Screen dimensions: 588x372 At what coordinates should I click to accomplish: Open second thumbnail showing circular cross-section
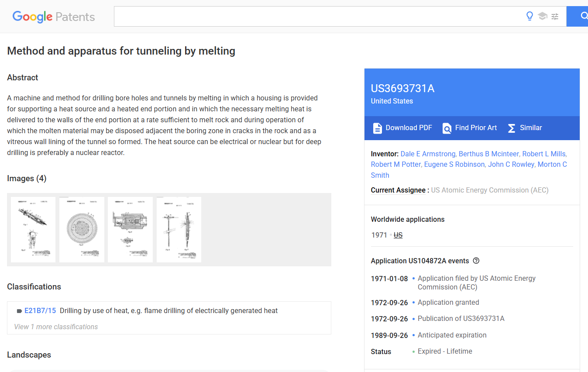coord(82,230)
